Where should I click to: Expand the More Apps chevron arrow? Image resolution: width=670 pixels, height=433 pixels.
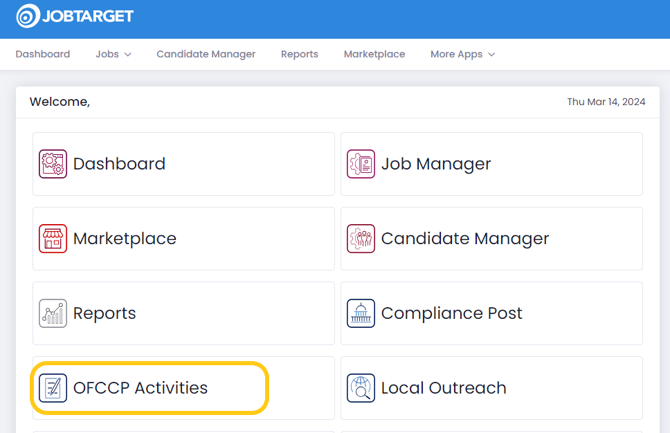pyautogui.click(x=491, y=55)
